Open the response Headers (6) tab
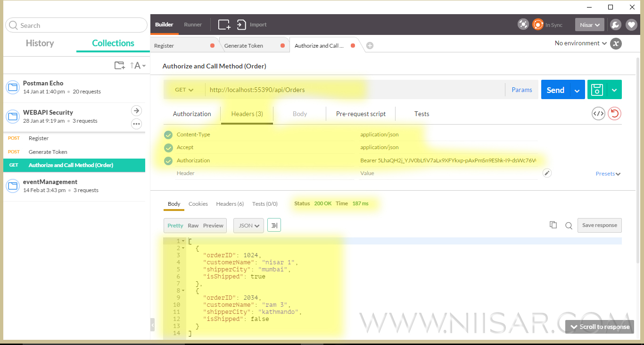Screen dimensions: 644x345 [230, 204]
